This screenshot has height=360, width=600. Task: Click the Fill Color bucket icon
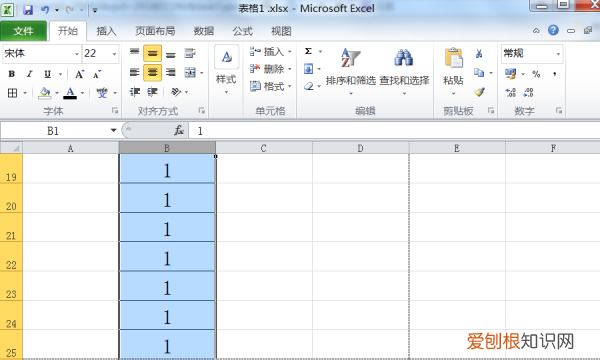45,93
